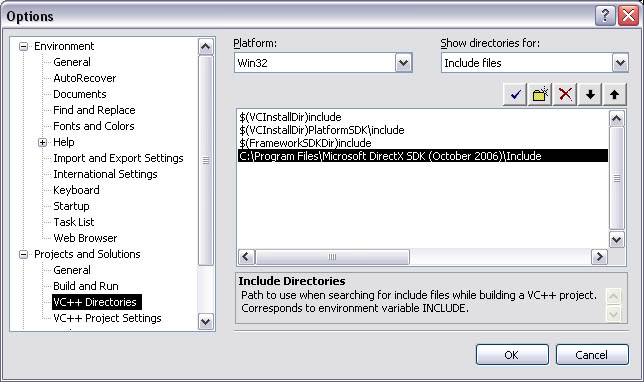This screenshot has height=382, width=644.
Task: Select the Help tree item
Action: [64, 142]
